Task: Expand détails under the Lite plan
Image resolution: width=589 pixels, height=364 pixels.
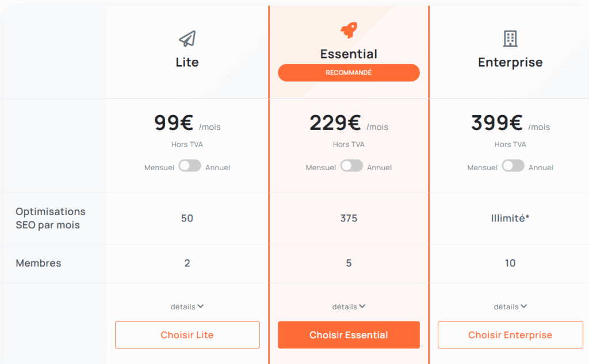Action: click(x=187, y=306)
